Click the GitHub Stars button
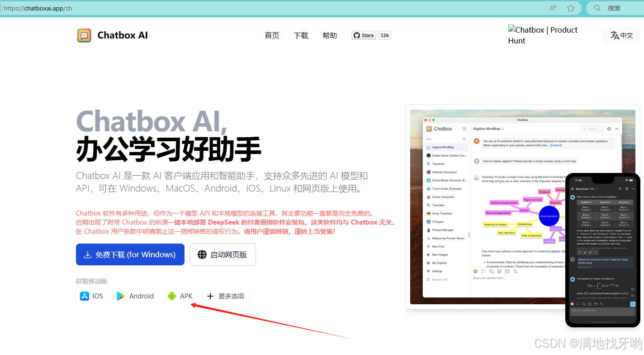 point(364,35)
